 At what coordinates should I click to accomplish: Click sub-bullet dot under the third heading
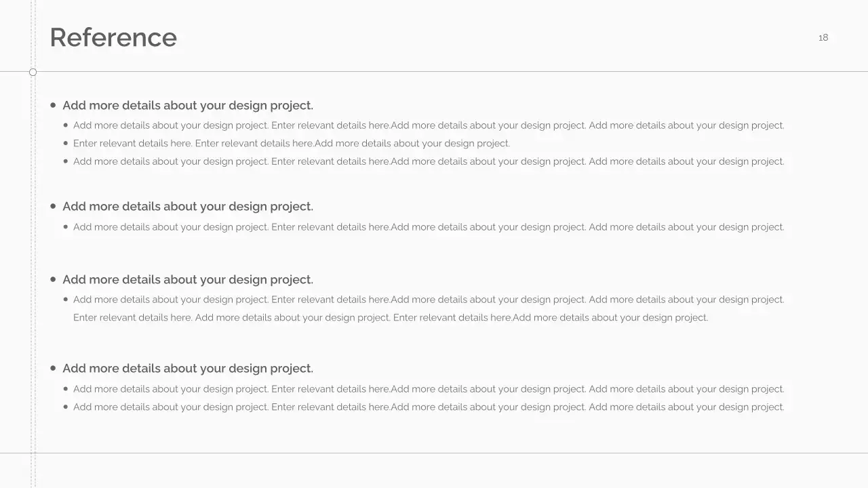click(x=66, y=299)
